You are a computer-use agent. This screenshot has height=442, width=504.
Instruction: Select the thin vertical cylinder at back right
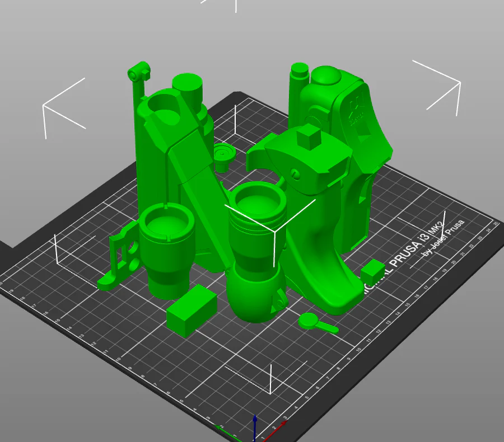pos(298,90)
